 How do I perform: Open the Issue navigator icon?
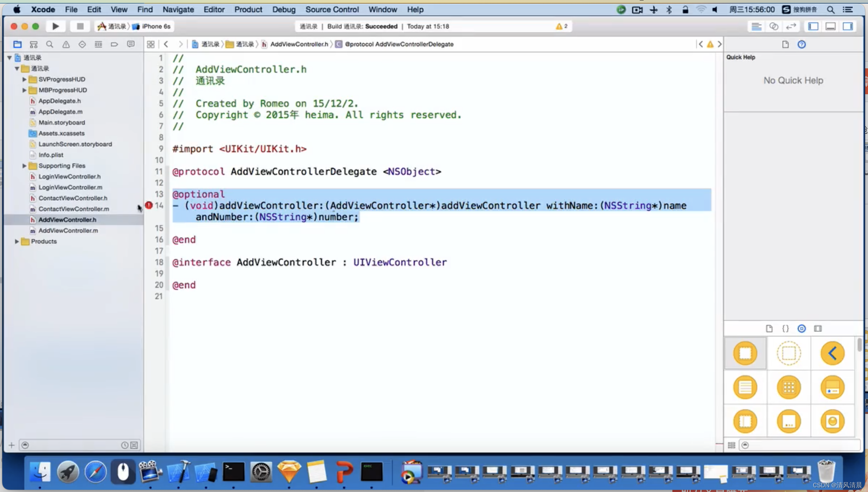[65, 44]
